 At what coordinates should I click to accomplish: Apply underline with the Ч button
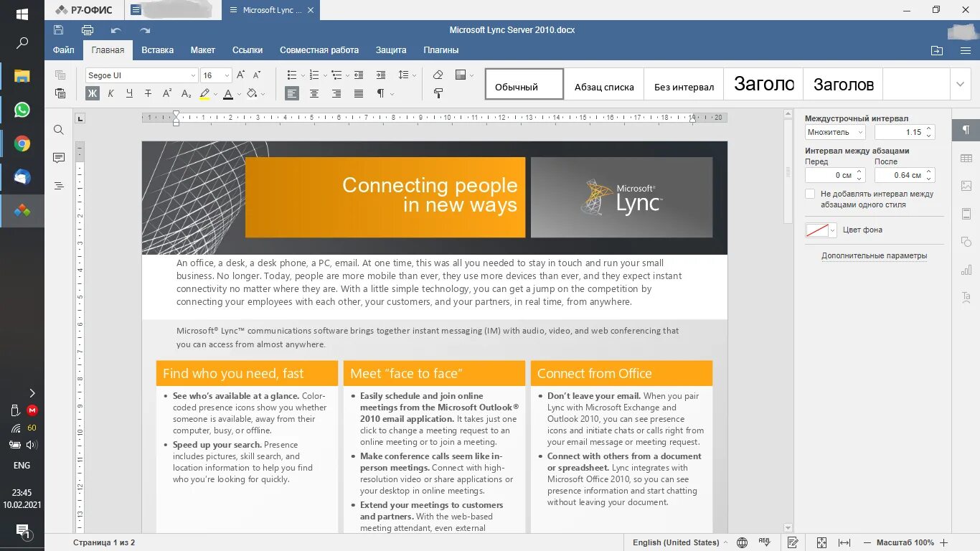coord(129,93)
